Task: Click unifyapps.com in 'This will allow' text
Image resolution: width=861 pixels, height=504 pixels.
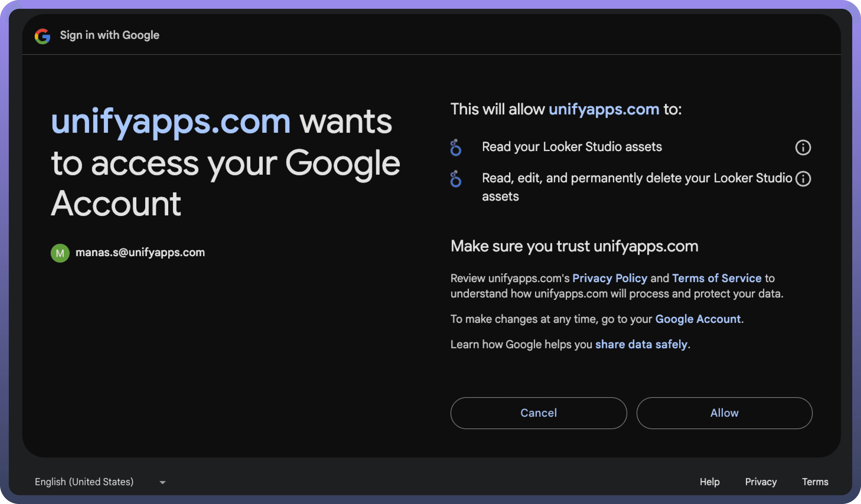Action: pos(604,110)
